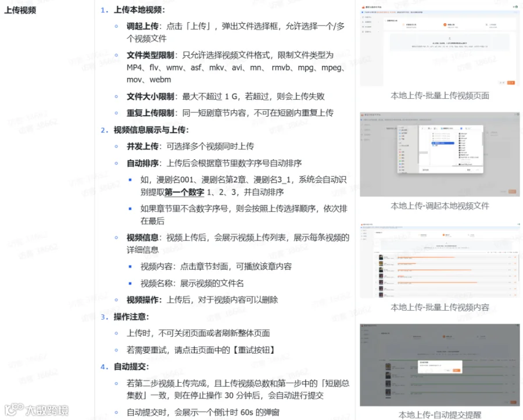523x420 pixels.
Task: Click the upload arrow icon in the first screenshot
Action: (x=449, y=38)
